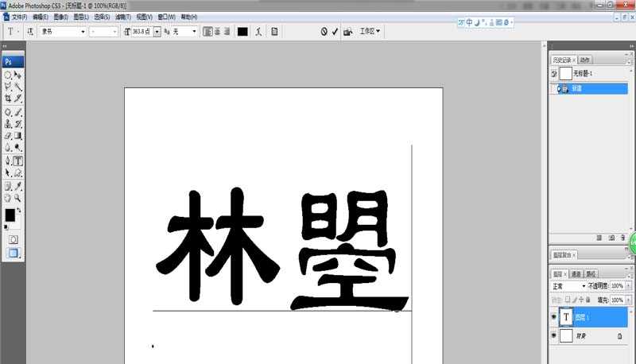Toggle Quick Mask mode
636x364 pixels.
[14, 239]
